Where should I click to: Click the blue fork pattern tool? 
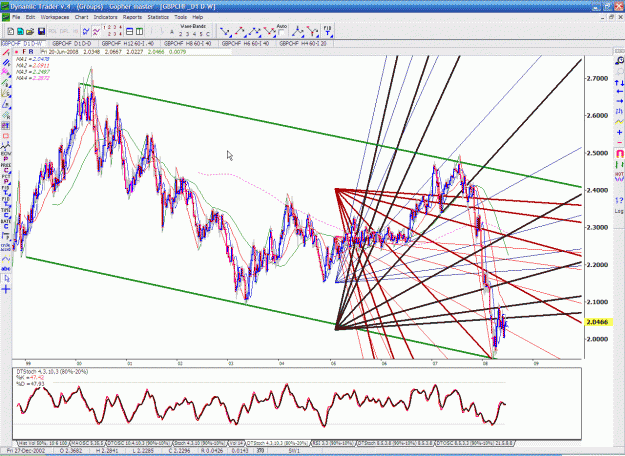pos(297,31)
